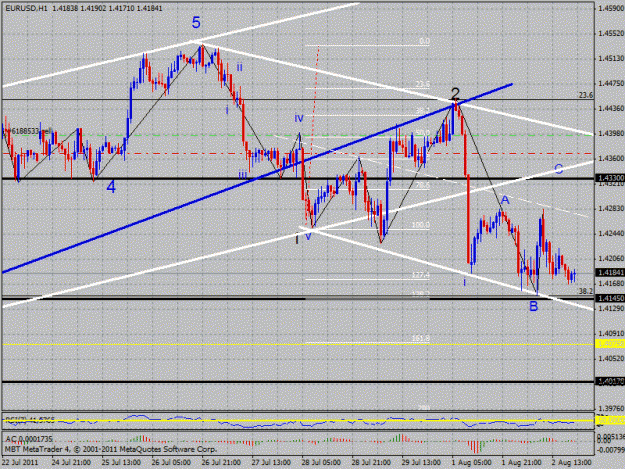Image resolution: width=625 pixels, height=469 pixels.
Task: Select the black wave label 2
Action: pos(455,93)
